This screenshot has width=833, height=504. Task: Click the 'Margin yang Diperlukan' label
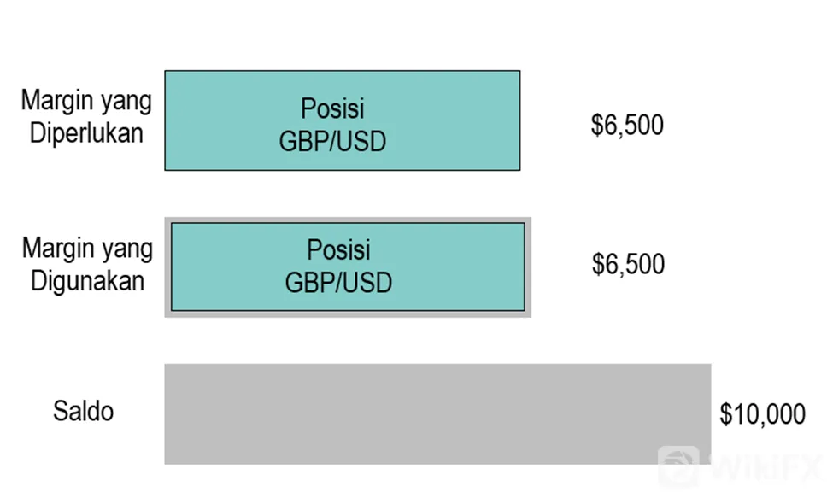[86, 116]
